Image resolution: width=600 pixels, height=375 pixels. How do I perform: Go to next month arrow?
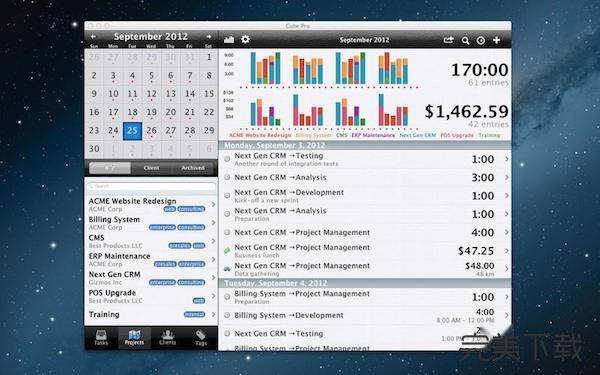point(209,37)
